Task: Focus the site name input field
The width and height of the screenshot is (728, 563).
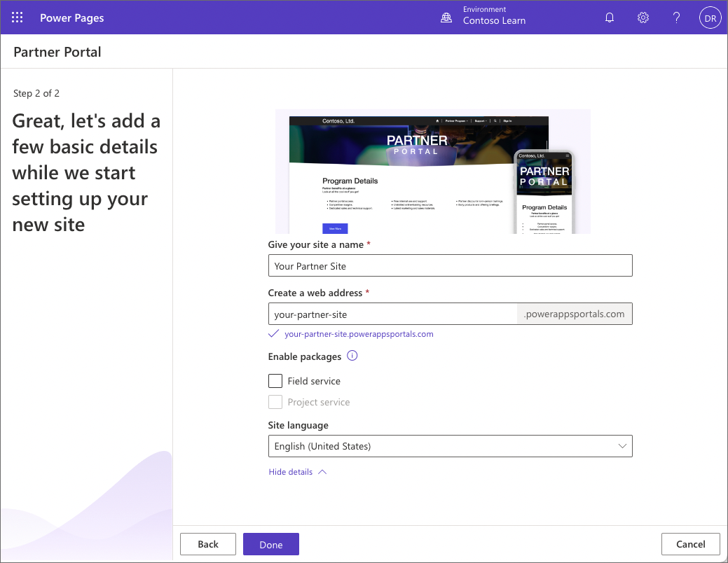Action: [x=451, y=265]
